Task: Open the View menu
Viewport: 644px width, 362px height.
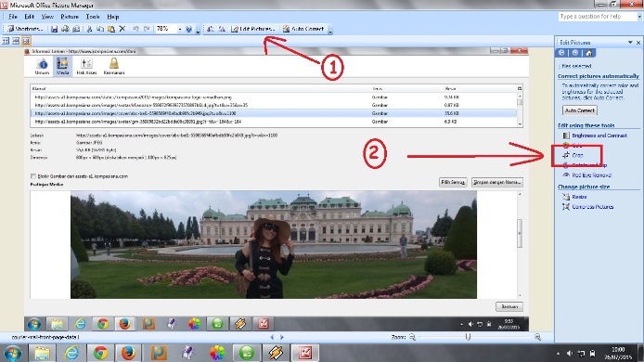Action: pos(47,17)
